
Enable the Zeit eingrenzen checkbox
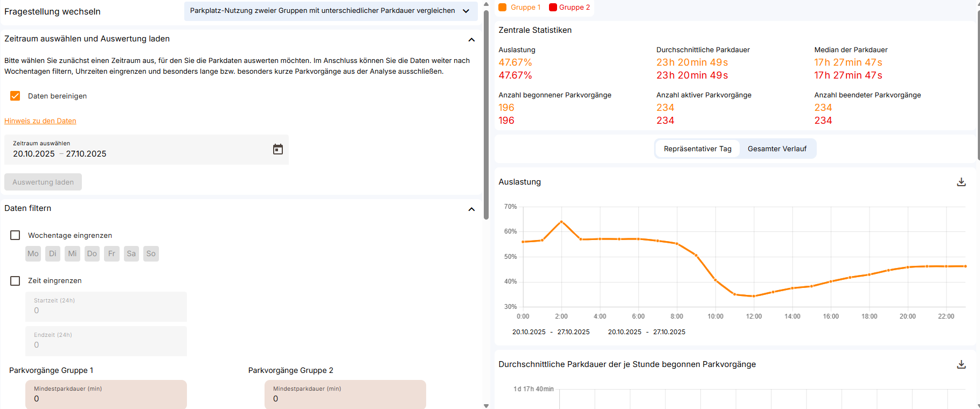(15, 281)
